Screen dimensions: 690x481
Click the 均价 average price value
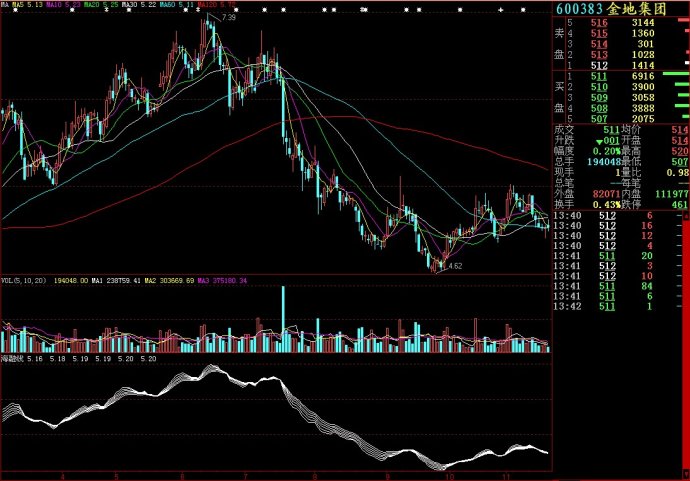coord(679,130)
